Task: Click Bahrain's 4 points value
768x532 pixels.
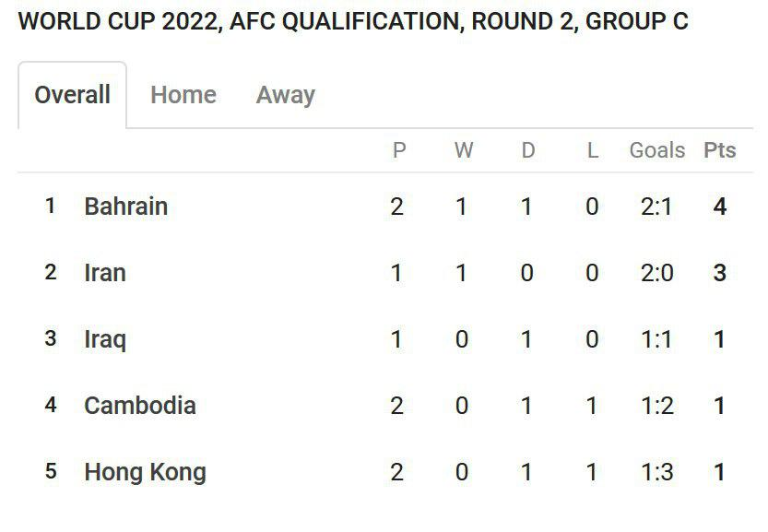Action: coord(719,207)
